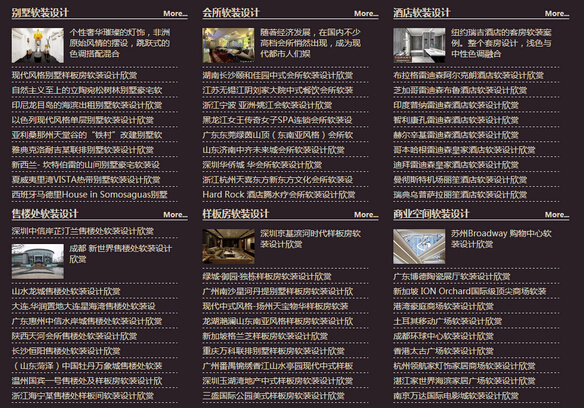584x408 pixels.
Task: Open 新西兰- 坎特伯雷的山间别墅 article
Action: [86, 165]
